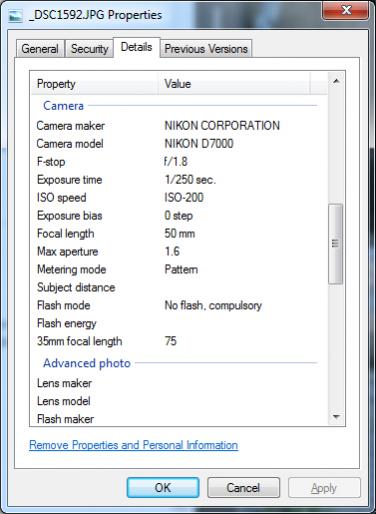
Task: Click the NIKON CORPORATION value
Action: point(222,126)
